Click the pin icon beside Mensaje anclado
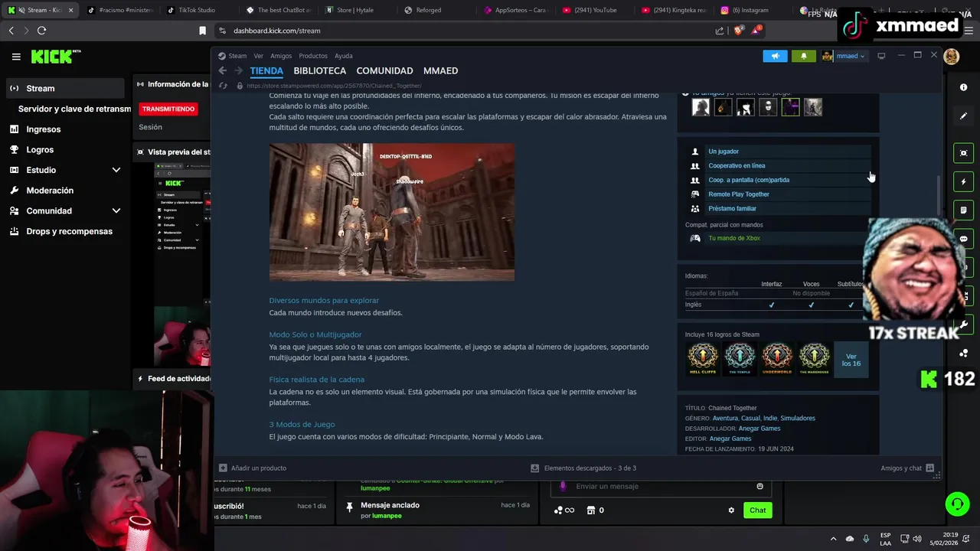The width and height of the screenshot is (980, 551). pyautogui.click(x=349, y=506)
